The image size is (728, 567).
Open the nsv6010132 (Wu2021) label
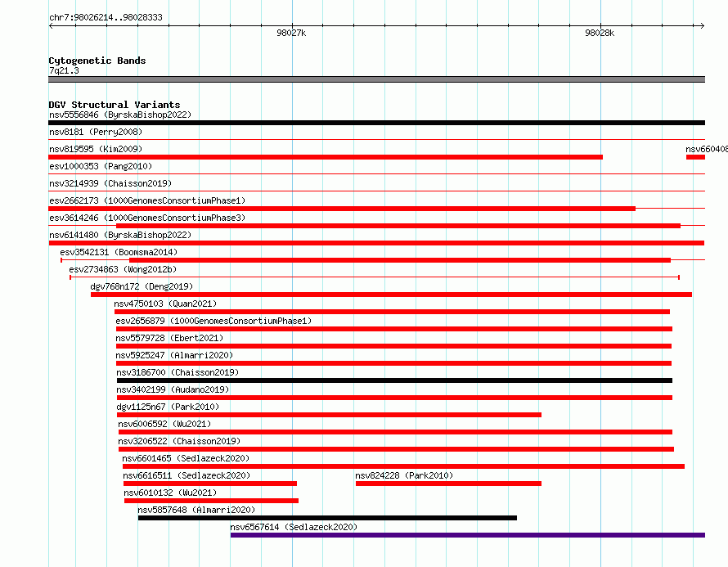click(170, 493)
